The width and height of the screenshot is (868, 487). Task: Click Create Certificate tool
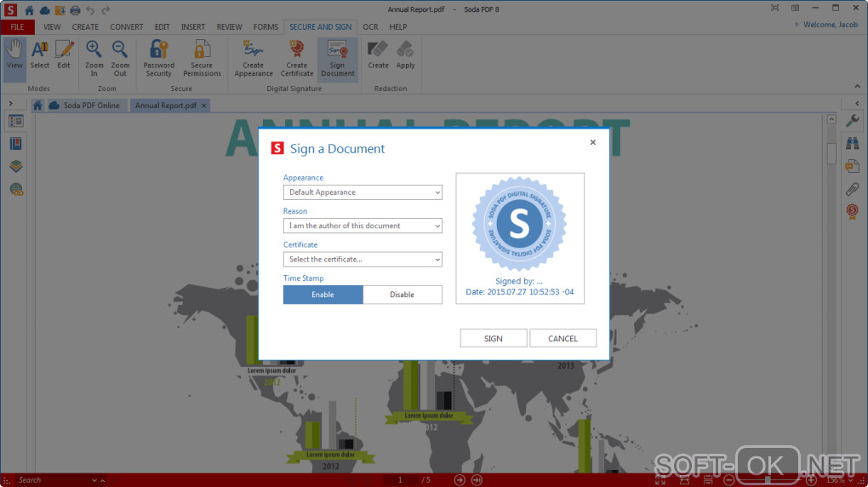pos(297,58)
